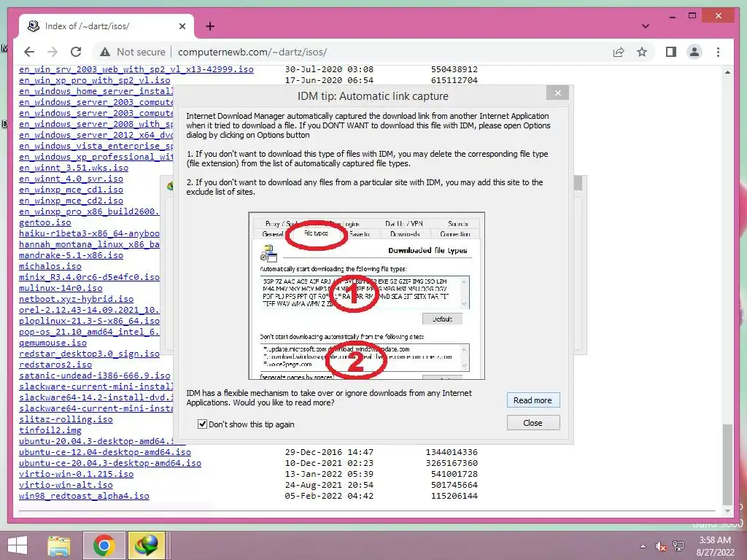Screen dimensions: 747x560
Task: Open mulinux-14r0.iso link
Action: [61, 289]
